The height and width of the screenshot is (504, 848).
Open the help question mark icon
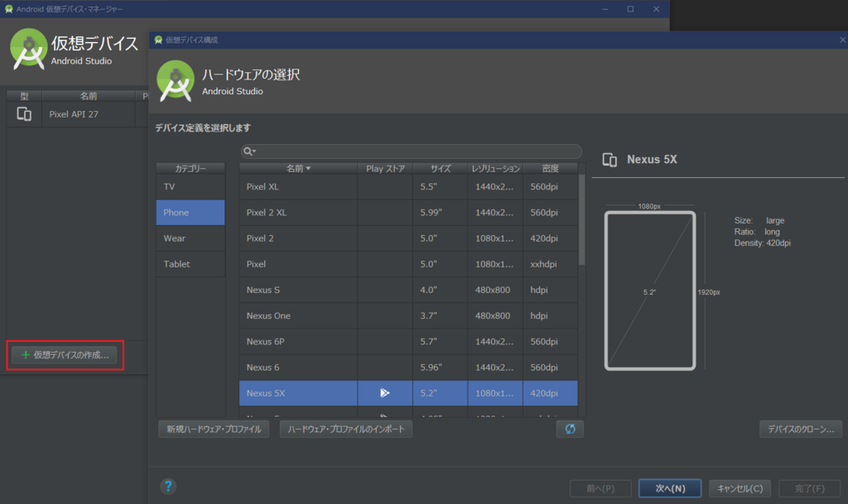[168, 486]
